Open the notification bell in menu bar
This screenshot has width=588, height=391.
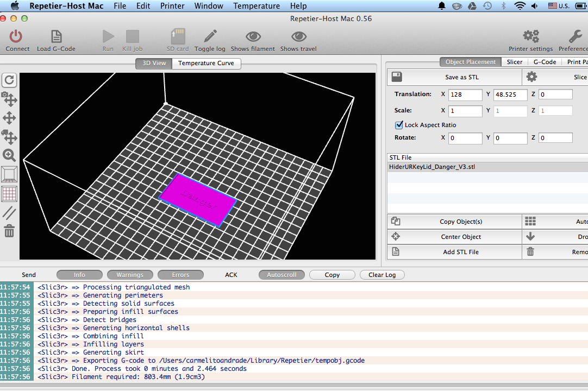[x=442, y=6]
